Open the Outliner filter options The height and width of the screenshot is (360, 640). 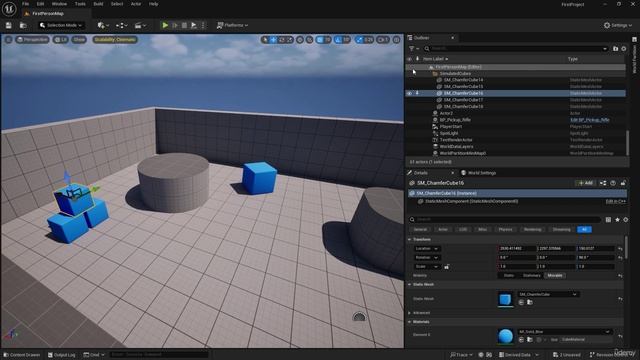(414, 49)
